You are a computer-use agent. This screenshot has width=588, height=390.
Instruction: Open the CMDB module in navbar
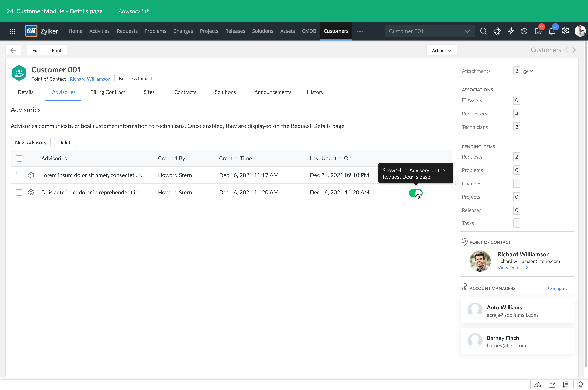tap(309, 31)
